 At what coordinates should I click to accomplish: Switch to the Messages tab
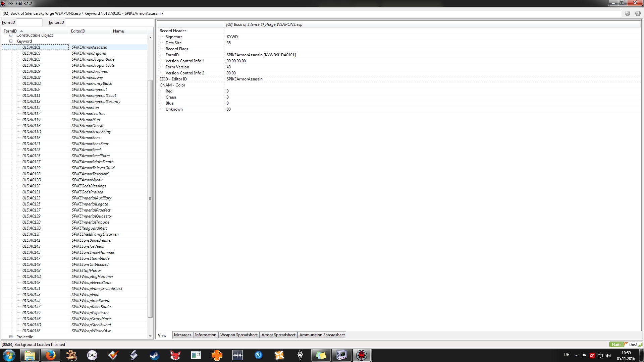point(182,335)
